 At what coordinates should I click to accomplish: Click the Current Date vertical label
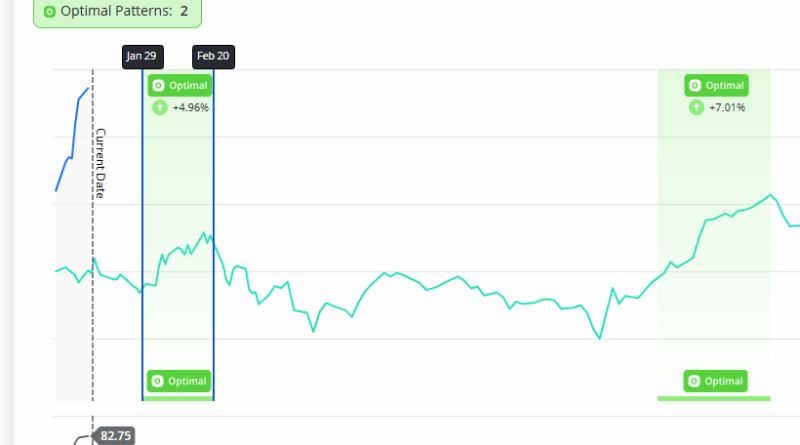pos(100,163)
